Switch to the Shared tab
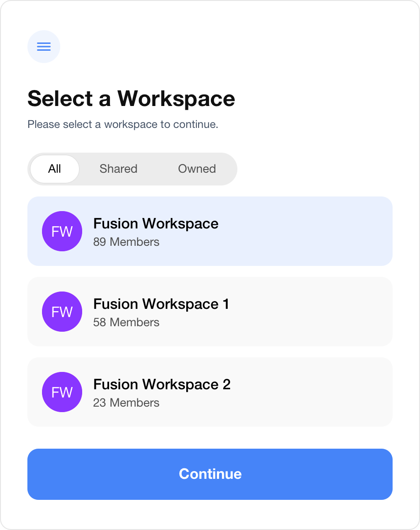Viewport: 420px width, 530px height. coord(118,169)
